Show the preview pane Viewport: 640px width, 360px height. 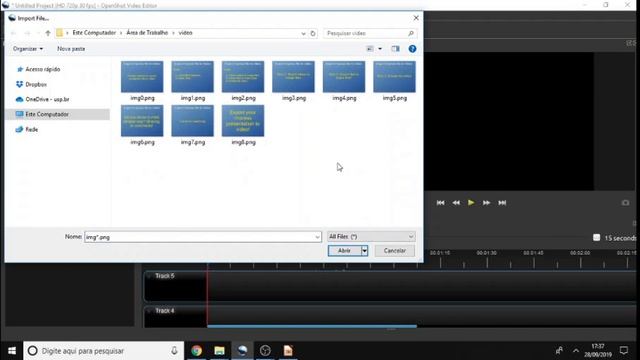click(396, 49)
